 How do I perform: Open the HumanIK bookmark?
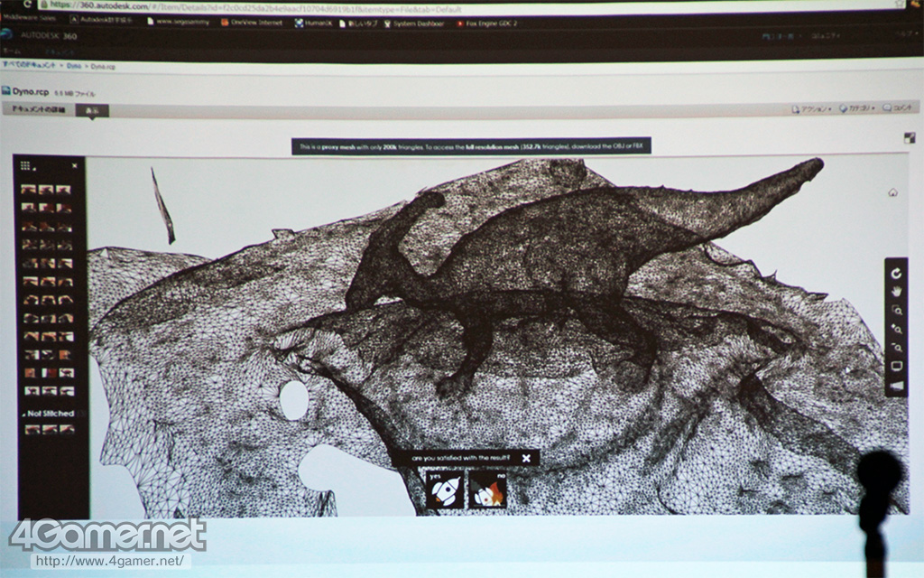pyautogui.click(x=313, y=23)
